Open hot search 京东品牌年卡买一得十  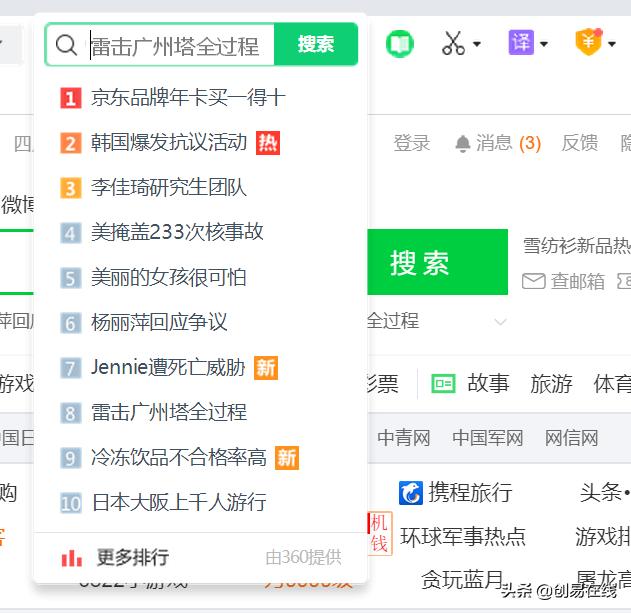189,98
